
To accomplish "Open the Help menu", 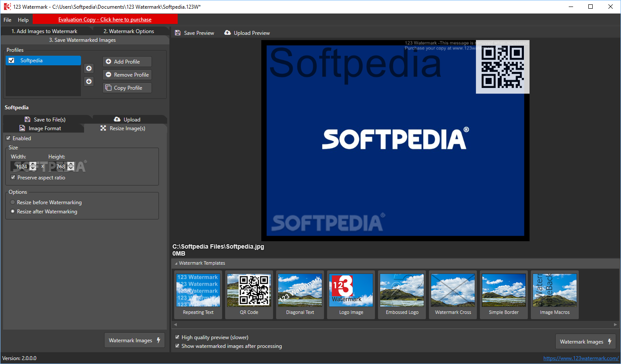I will pos(23,20).
